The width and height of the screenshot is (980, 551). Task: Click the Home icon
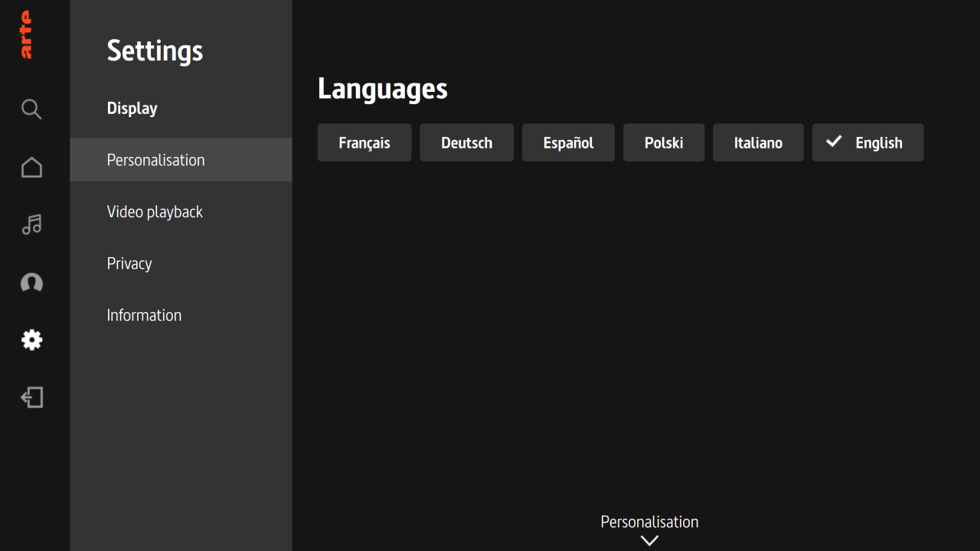pyautogui.click(x=31, y=167)
